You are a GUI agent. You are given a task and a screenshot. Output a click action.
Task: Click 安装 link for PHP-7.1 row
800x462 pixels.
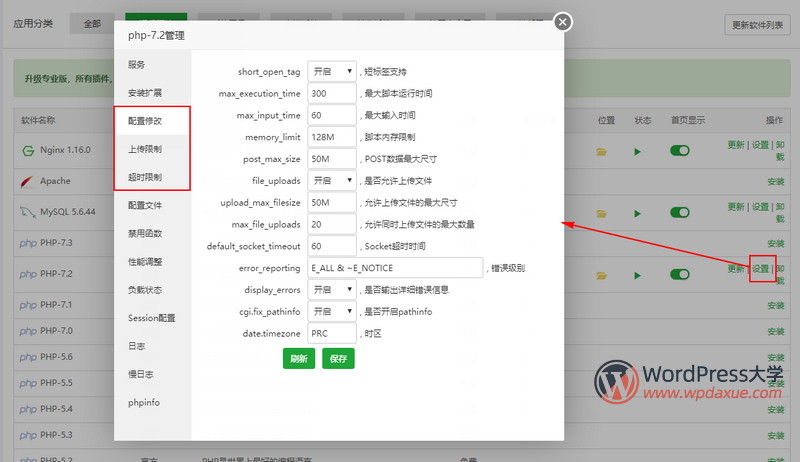(776, 305)
